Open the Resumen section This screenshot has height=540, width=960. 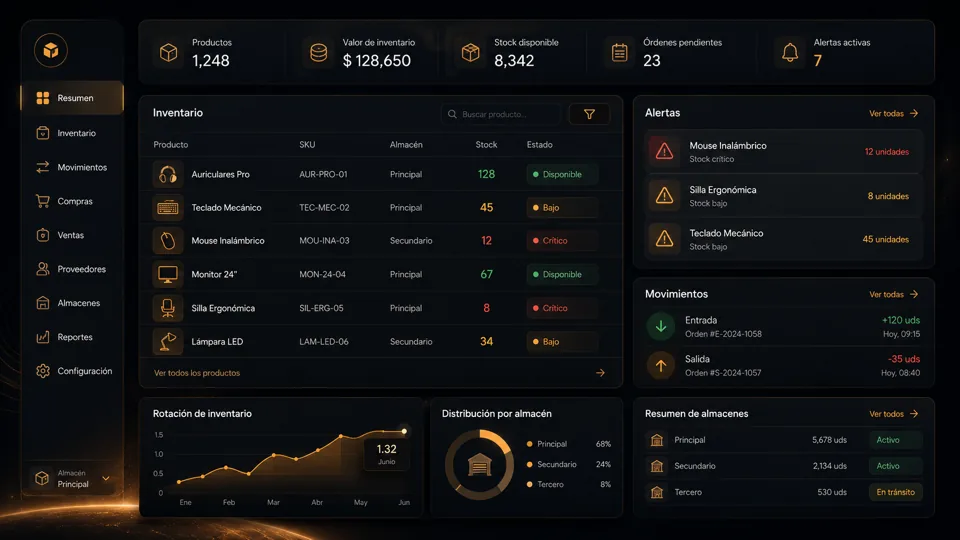[x=72, y=98]
